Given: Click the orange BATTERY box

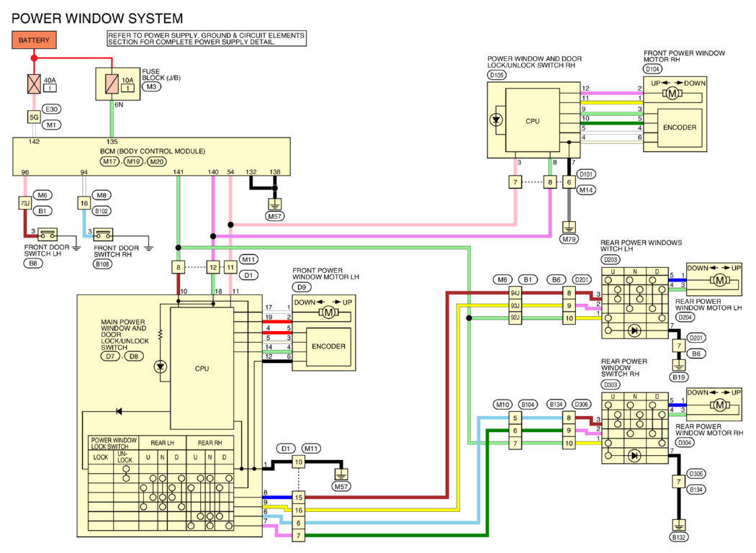Looking at the screenshot, I should [35, 40].
